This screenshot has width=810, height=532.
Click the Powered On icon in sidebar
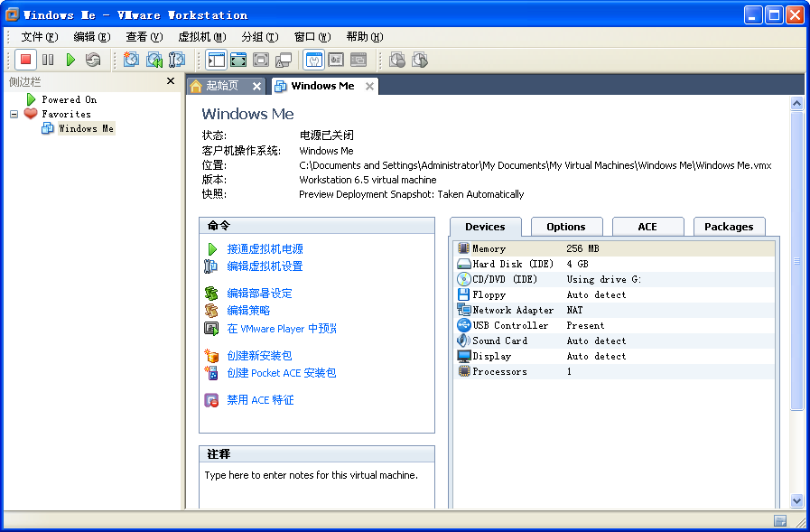coord(31,99)
